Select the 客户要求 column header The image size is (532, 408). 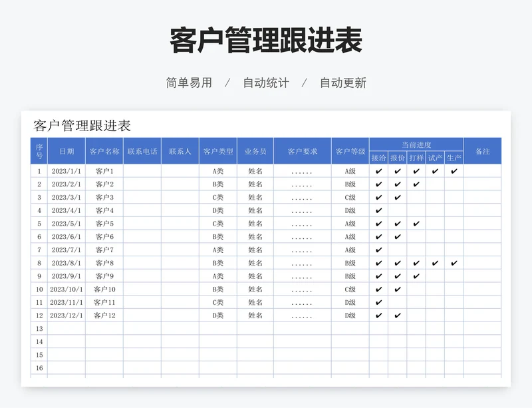click(x=303, y=151)
